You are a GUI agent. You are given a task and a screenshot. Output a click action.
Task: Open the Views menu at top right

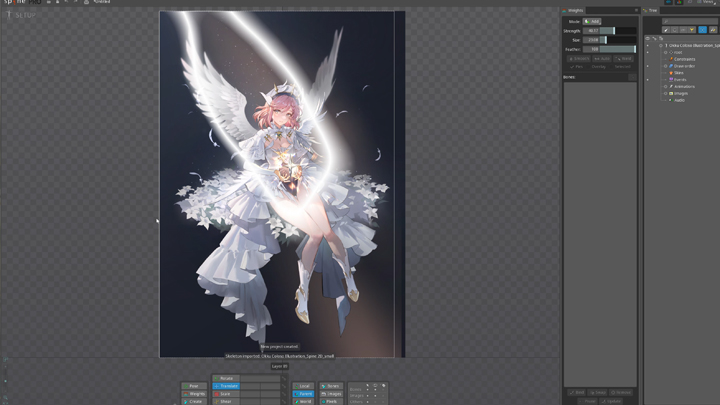(x=708, y=2)
